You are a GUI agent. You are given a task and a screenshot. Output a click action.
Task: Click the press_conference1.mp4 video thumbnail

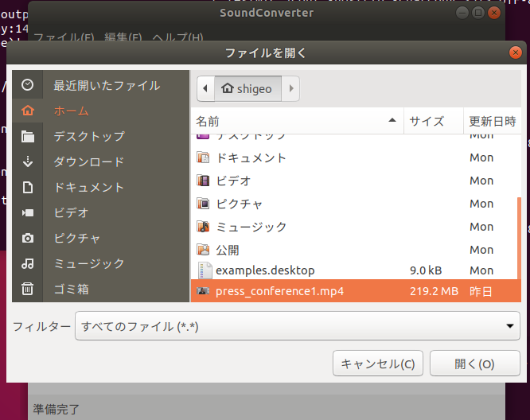coord(203,291)
